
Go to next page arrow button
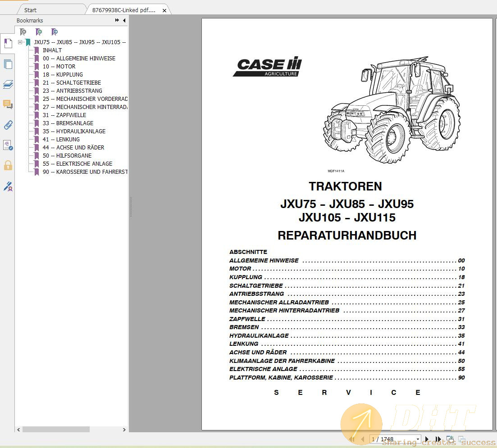(426, 439)
